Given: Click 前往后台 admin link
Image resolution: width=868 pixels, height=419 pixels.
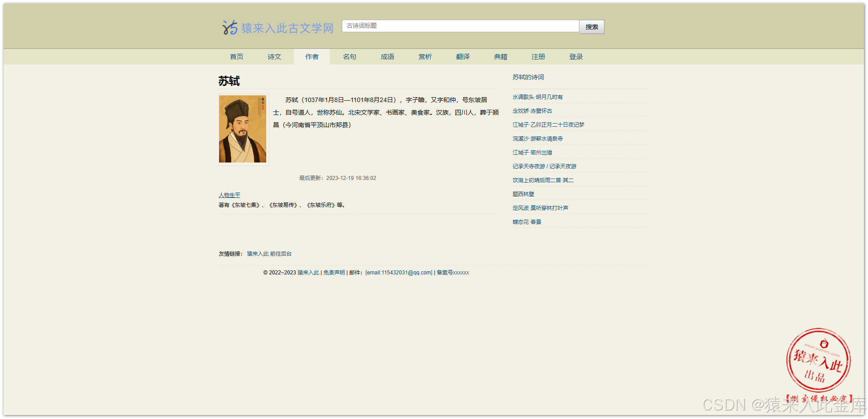Looking at the screenshot, I should pyautogui.click(x=281, y=254).
